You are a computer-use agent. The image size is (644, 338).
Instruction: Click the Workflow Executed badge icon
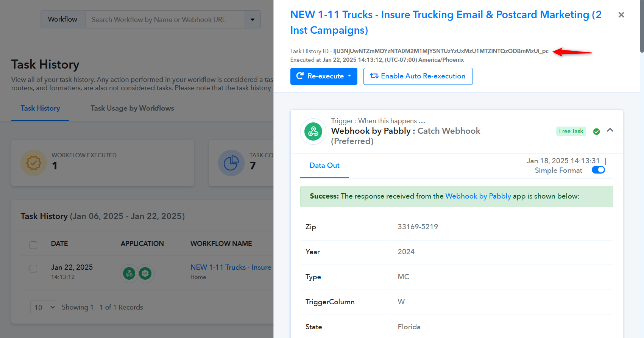pos(34,163)
